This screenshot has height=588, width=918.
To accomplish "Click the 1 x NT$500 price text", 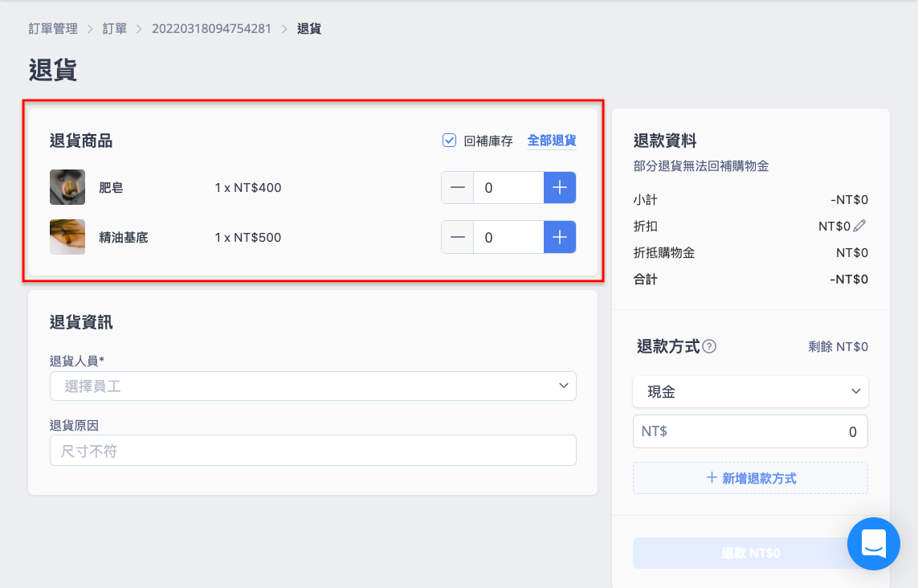I will click(x=247, y=238).
